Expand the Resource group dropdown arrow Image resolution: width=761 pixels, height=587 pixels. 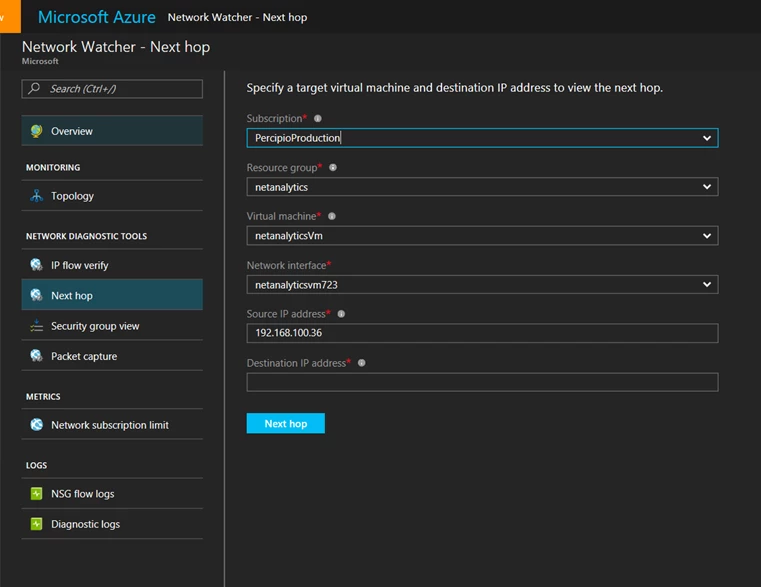point(707,186)
